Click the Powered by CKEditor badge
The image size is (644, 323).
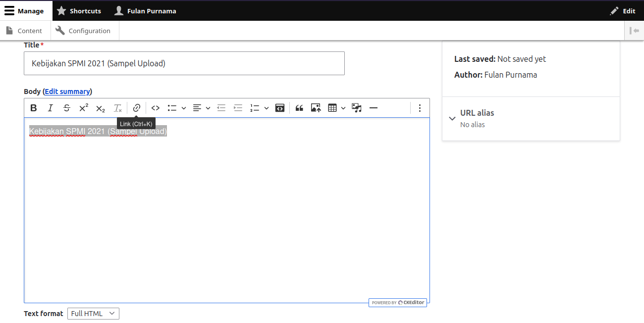(x=398, y=303)
